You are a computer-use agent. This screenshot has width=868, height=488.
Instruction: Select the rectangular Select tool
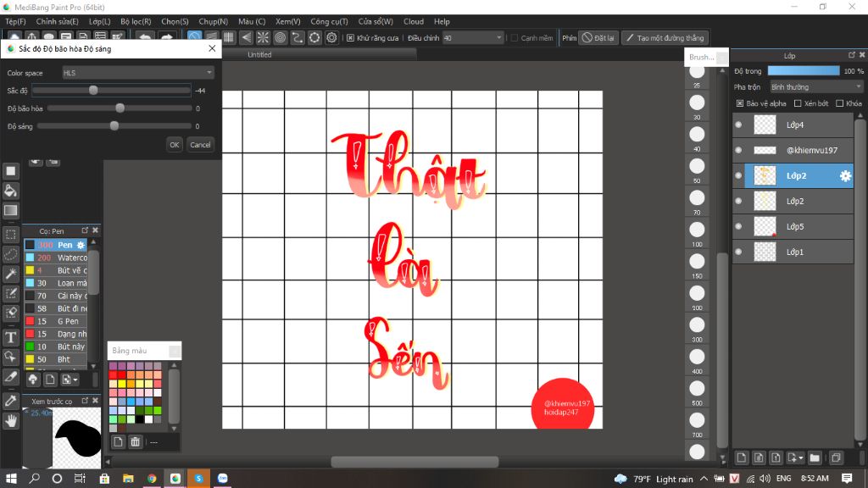pyautogui.click(x=10, y=235)
